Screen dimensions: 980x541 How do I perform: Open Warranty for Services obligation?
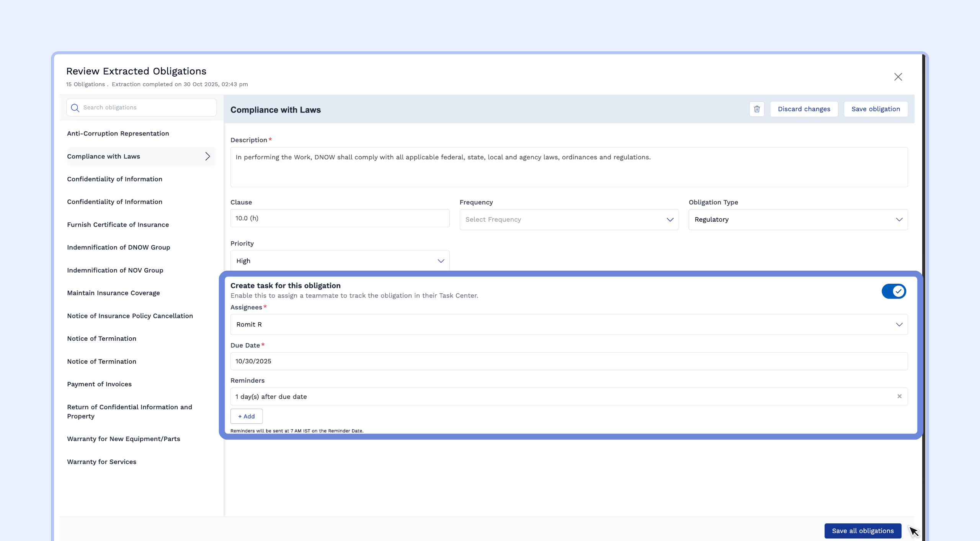pos(101,462)
